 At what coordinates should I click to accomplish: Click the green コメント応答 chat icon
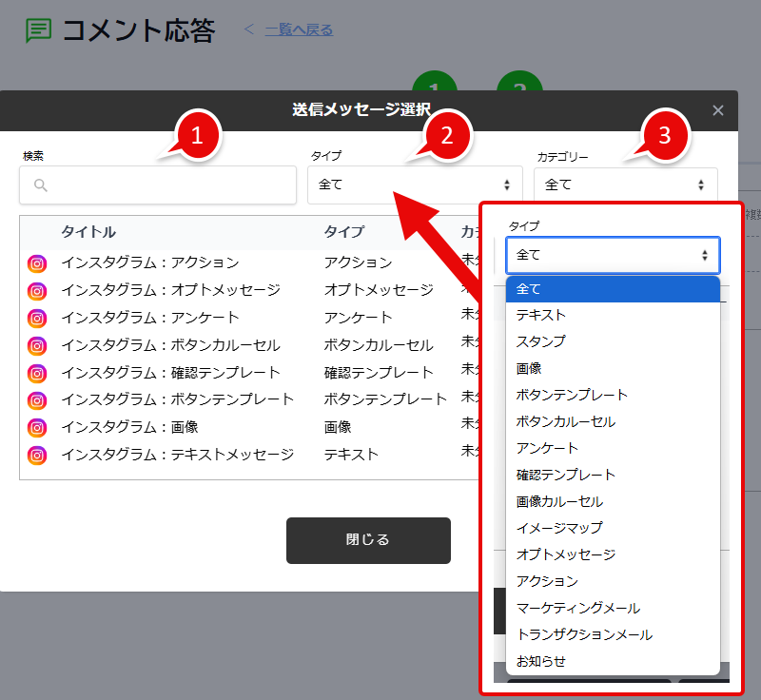tap(38, 30)
